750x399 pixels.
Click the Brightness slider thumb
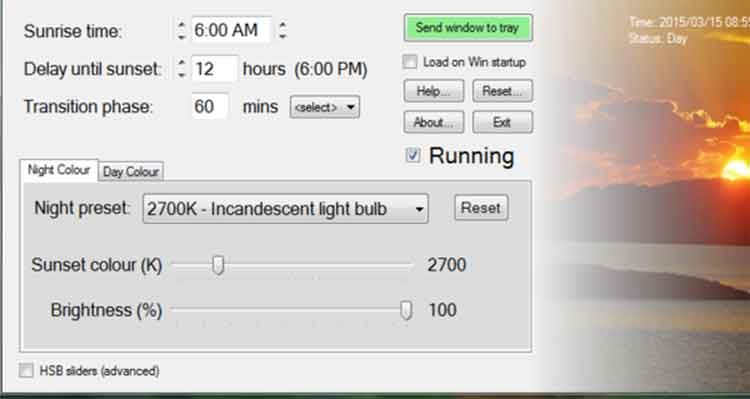[406, 310]
